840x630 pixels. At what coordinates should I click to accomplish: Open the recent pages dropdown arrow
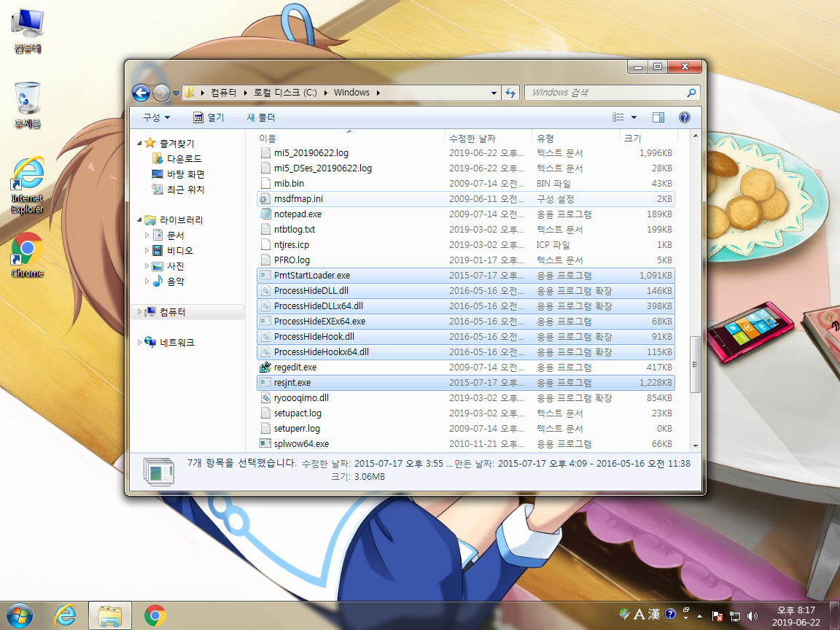coord(176,93)
